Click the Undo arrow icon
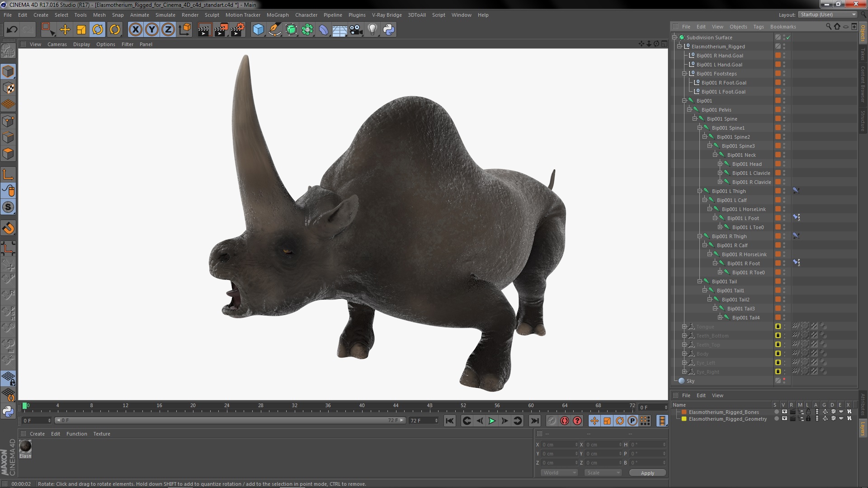Viewport: 868px width, 488px height. point(12,30)
